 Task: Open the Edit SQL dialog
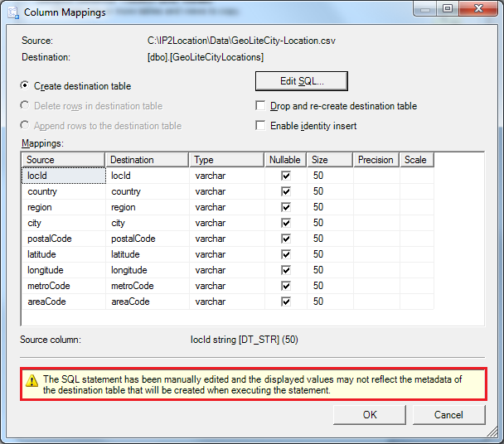302,81
